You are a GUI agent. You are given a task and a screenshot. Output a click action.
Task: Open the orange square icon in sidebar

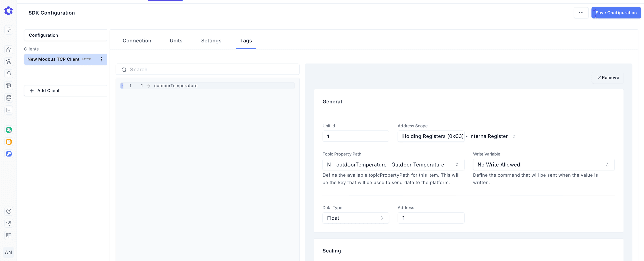(9, 142)
